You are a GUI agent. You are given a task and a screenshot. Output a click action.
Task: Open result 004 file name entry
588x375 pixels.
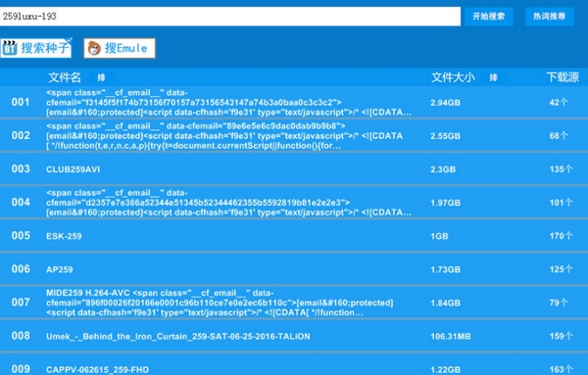click(x=228, y=203)
